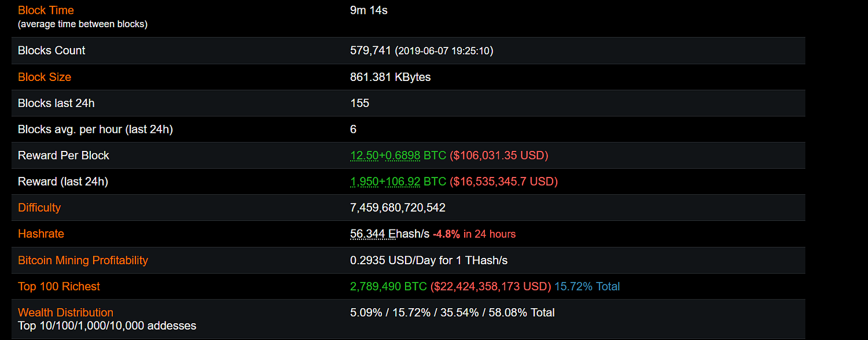
Task: Click the 0.6898 fee reward value
Action: (403, 156)
